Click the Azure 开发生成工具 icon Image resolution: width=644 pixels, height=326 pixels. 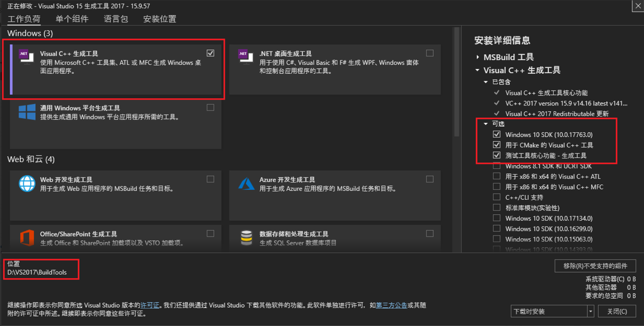point(246,183)
